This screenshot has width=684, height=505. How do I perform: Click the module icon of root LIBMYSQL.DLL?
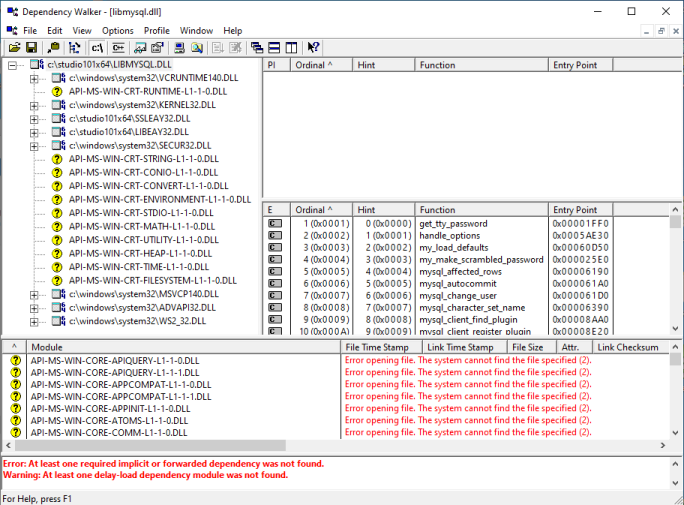pyautogui.click(x=37, y=65)
